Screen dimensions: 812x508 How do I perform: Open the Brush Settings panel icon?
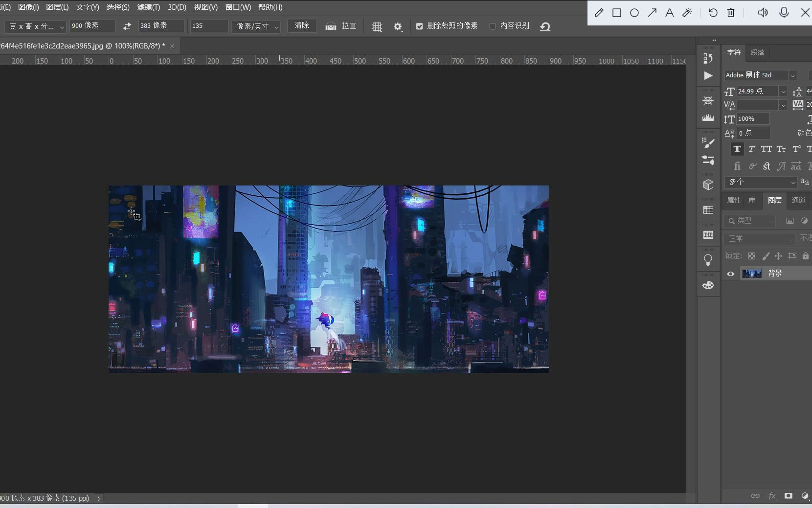708,143
